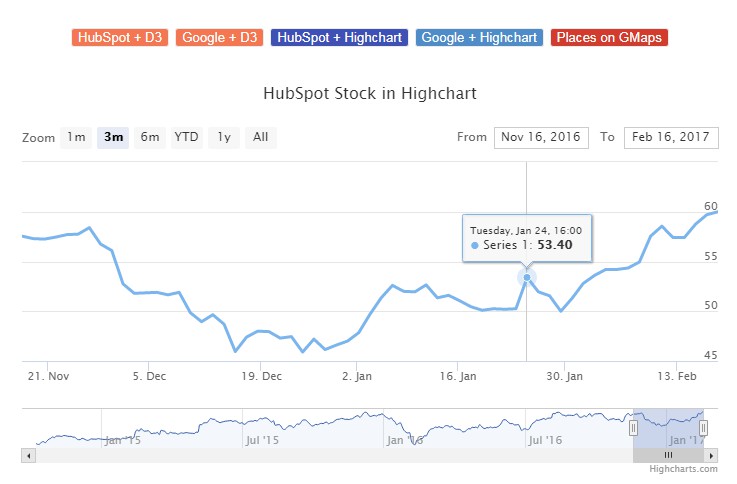Set zoom range to 1y
The image size is (737, 484).
coord(223,137)
